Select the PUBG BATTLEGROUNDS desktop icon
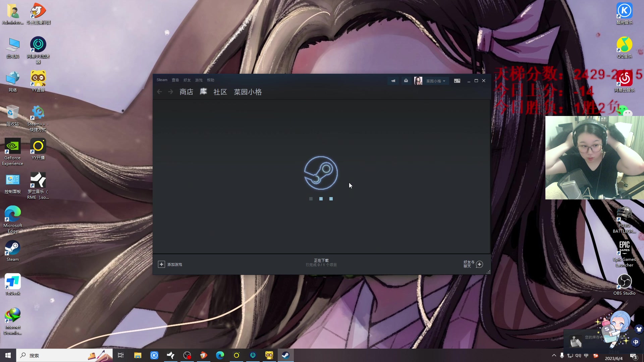The image size is (644, 362). [x=625, y=220]
